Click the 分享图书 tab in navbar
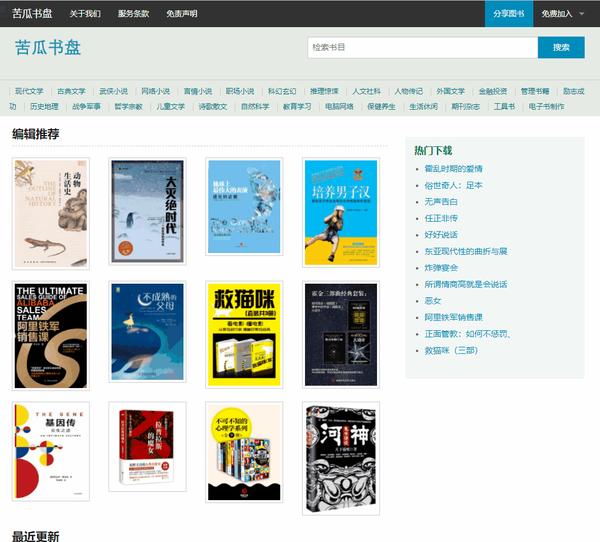 point(509,14)
